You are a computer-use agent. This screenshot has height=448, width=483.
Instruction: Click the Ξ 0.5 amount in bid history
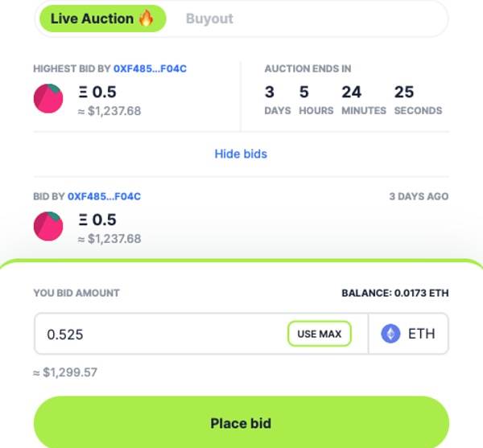pos(97,220)
